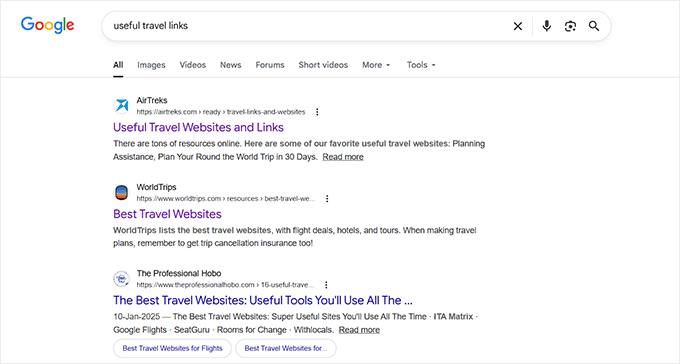Click the Google logo

(47, 25)
